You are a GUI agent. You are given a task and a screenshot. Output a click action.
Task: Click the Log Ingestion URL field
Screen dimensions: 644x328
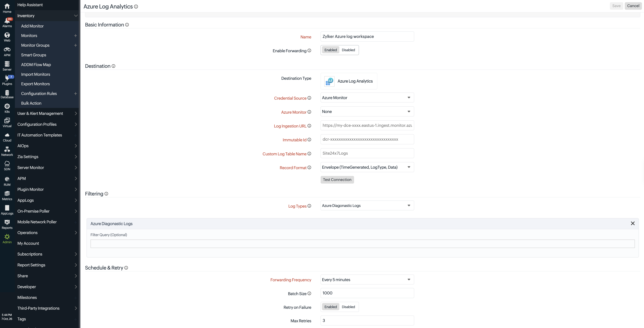[367, 125]
